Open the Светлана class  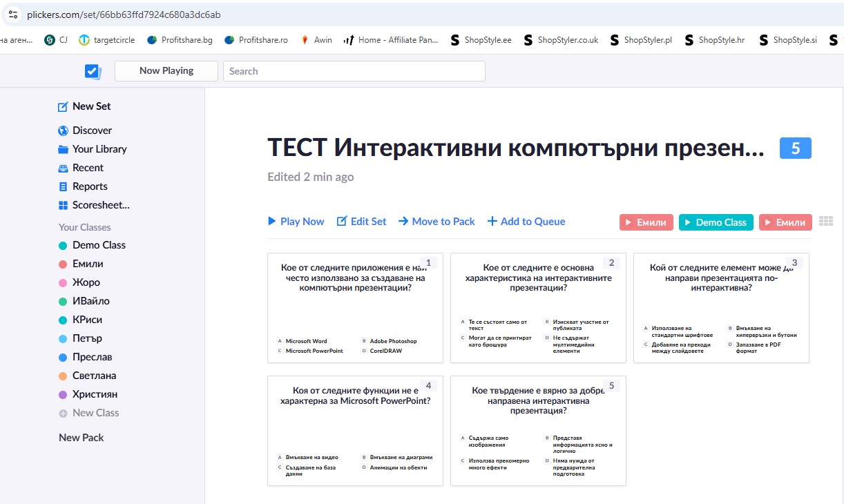click(x=94, y=376)
